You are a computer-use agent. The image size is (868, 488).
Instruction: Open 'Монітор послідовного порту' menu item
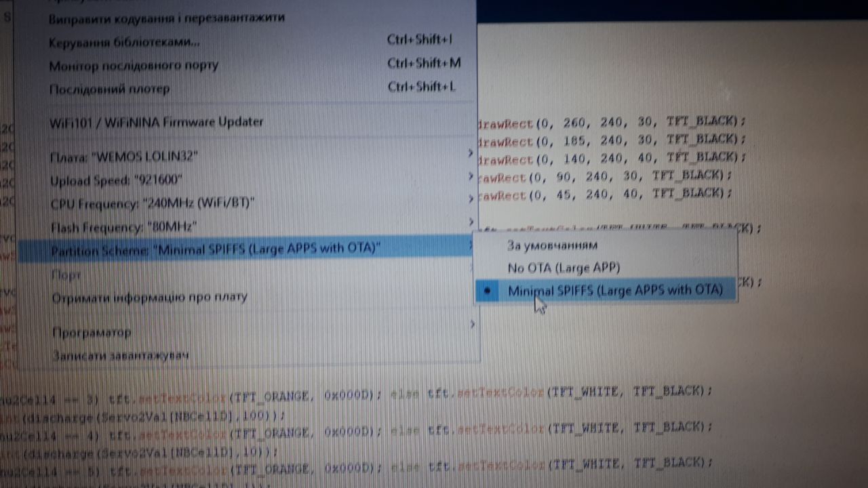tap(247, 65)
